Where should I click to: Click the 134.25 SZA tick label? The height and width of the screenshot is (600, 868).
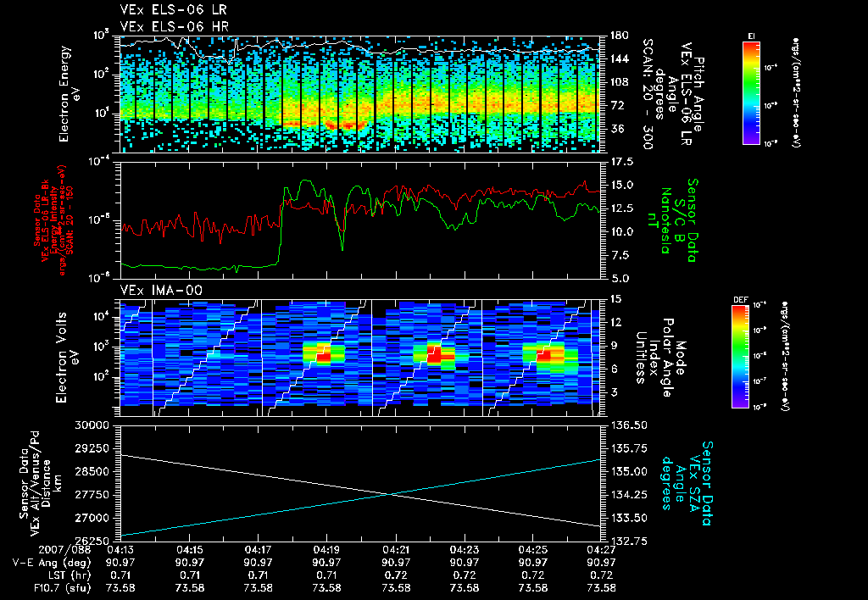(630, 495)
